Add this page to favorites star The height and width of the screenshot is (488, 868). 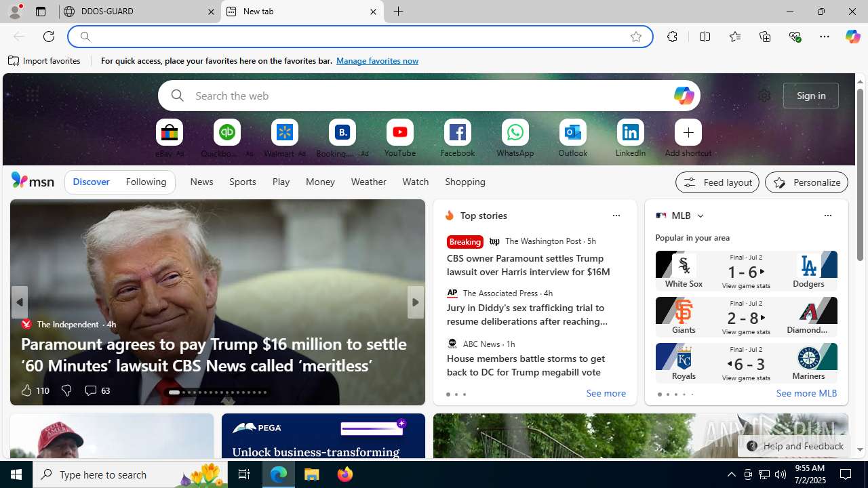(x=636, y=37)
